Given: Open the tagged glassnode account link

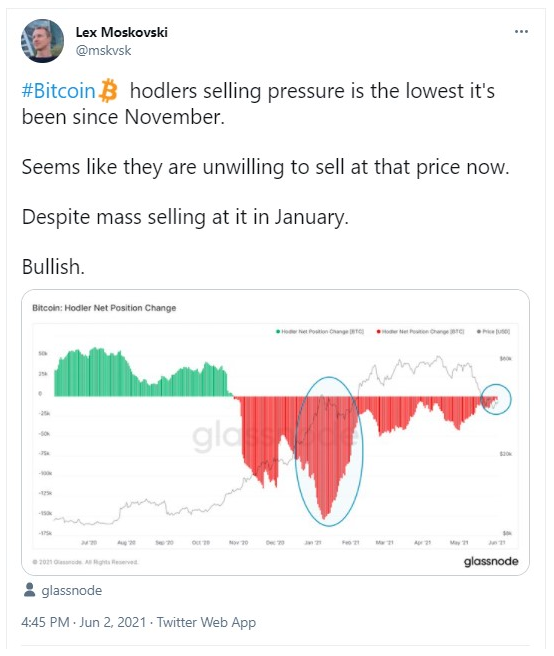Looking at the screenshot, I should (72, 590).
